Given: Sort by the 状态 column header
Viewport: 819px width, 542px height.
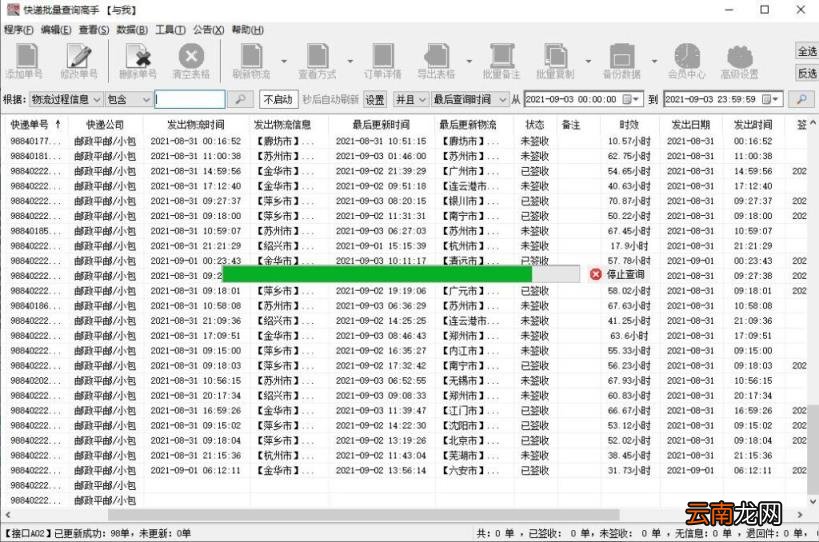Looking at the screenshot, I should tap(535, 125).
